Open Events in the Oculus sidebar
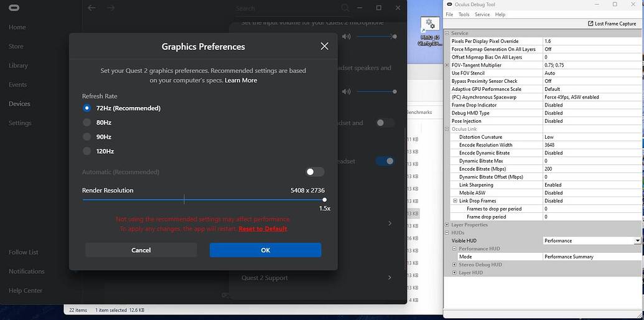This screenshot has height=320, width=644. tap(17, 85)
